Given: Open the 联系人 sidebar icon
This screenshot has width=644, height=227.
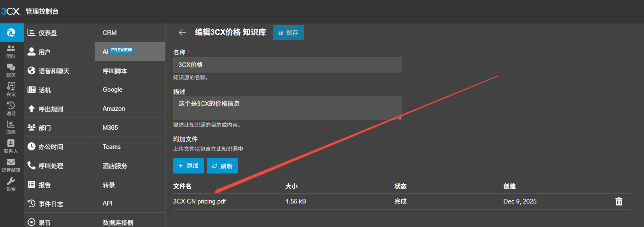Looking at the screenshot, I should tap(11, 146).
